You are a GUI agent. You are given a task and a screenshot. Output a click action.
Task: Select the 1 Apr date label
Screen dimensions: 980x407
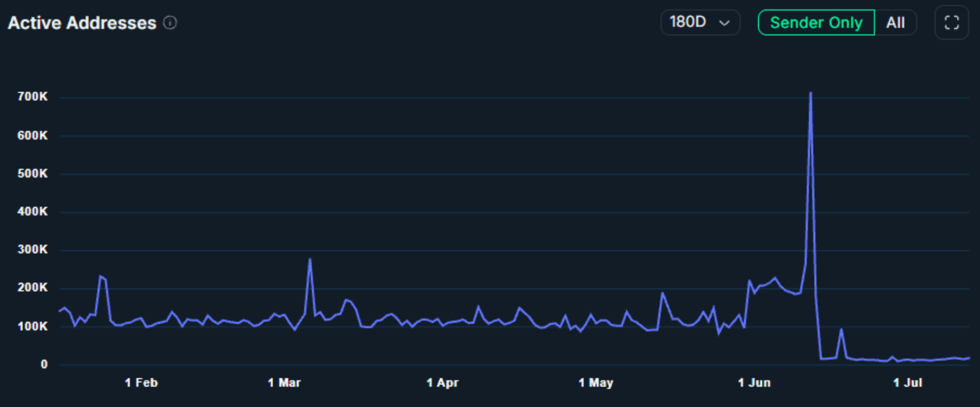pyautogui.click(x=442, y=382)
